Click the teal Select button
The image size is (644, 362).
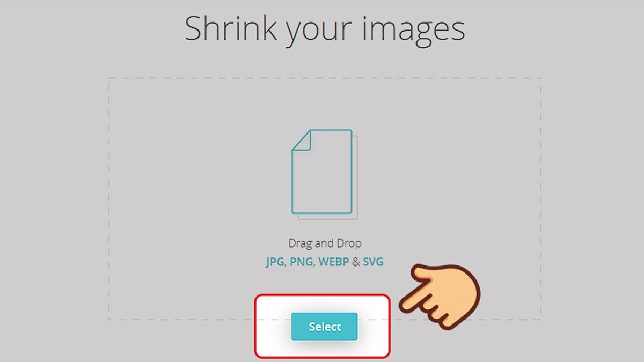tap(324, 326)
